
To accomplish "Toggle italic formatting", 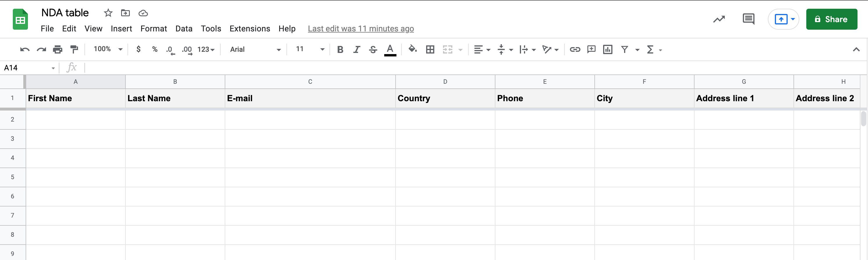I will click(357, 49).
